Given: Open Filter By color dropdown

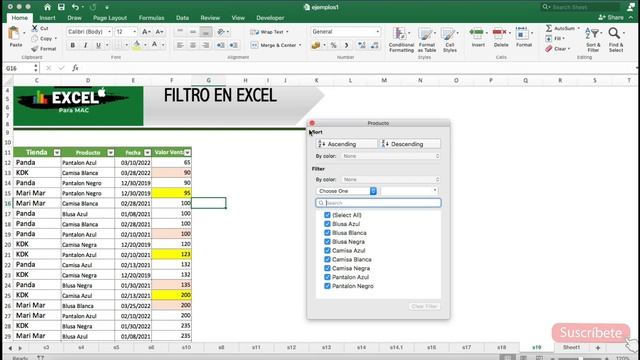Looking at the screenshot, I should click(390, 180).
